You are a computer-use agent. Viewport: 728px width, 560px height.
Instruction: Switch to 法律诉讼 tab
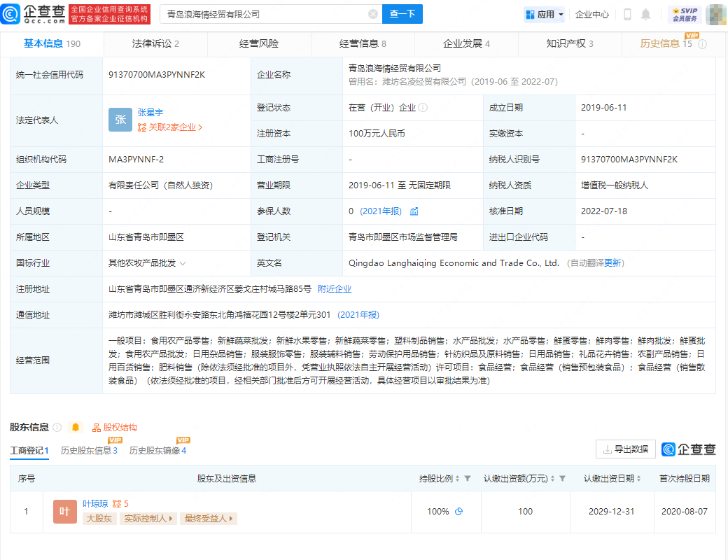click(x=155, y=43)
